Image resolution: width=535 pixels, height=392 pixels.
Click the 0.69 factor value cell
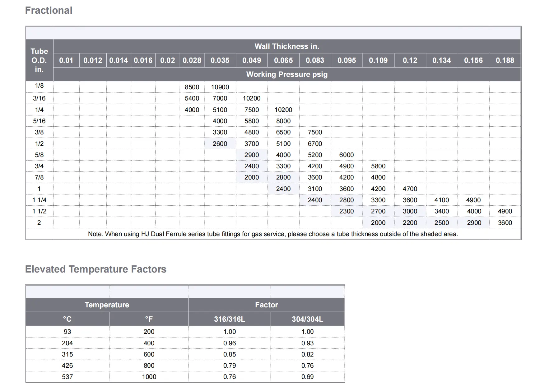tap(307, 377)
